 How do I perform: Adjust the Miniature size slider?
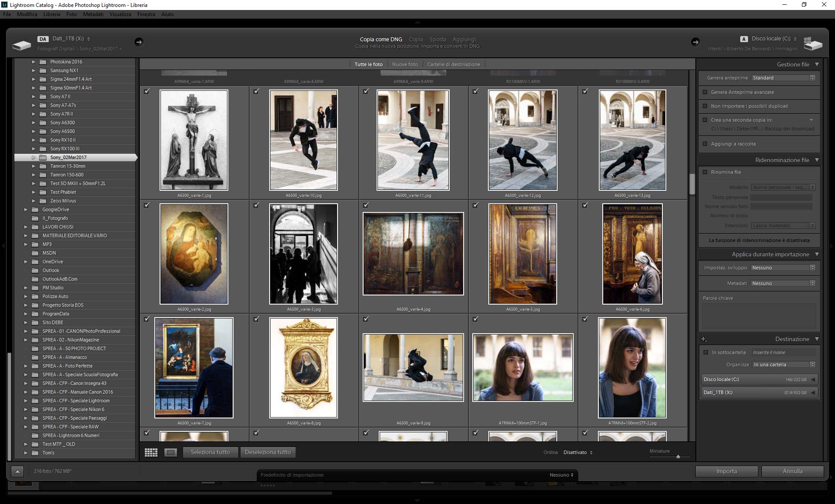(x=678, y=457)
